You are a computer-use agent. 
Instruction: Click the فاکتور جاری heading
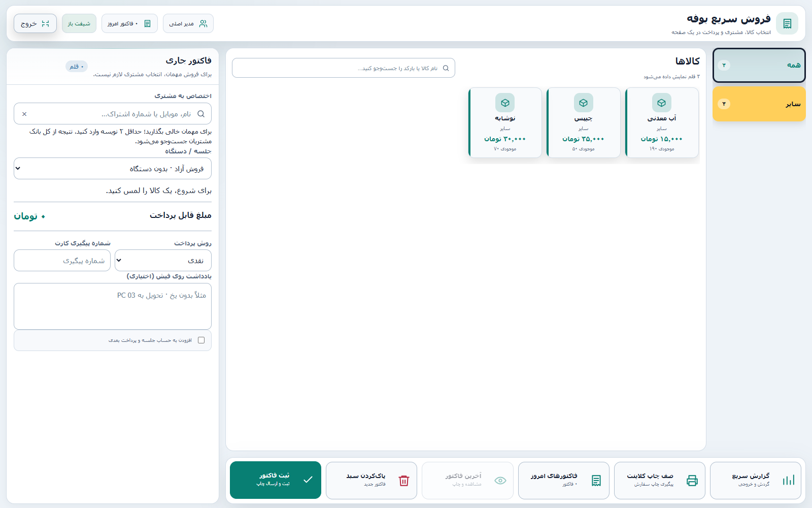[x=188, y=60]
